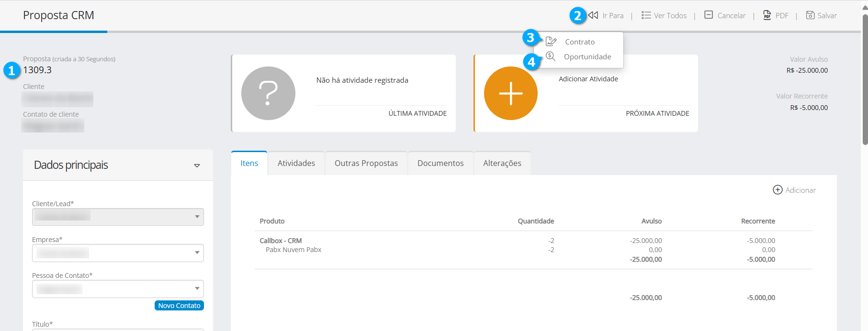Select the Documentos tab

point(440,163)
